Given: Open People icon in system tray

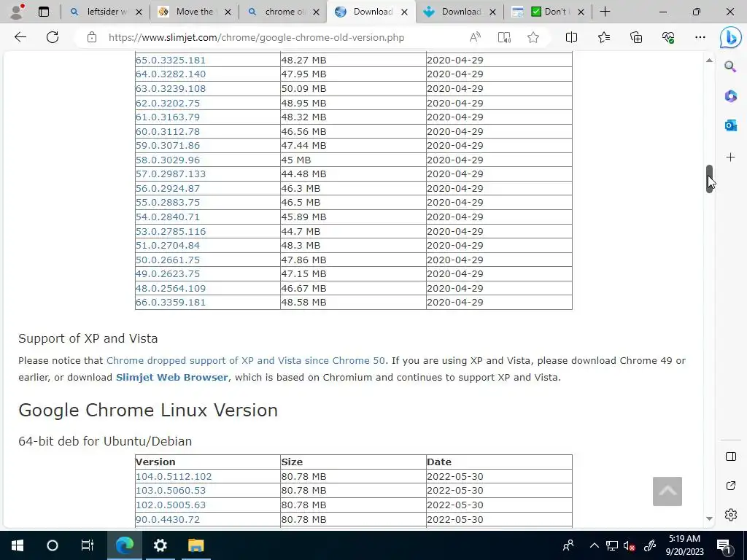Looking at the screenshot, I should pyautogui.click(x=568, y=545).
